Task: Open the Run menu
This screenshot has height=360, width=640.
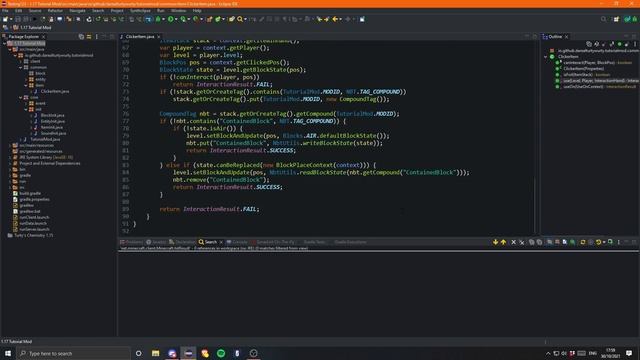Action: [160, 11]
